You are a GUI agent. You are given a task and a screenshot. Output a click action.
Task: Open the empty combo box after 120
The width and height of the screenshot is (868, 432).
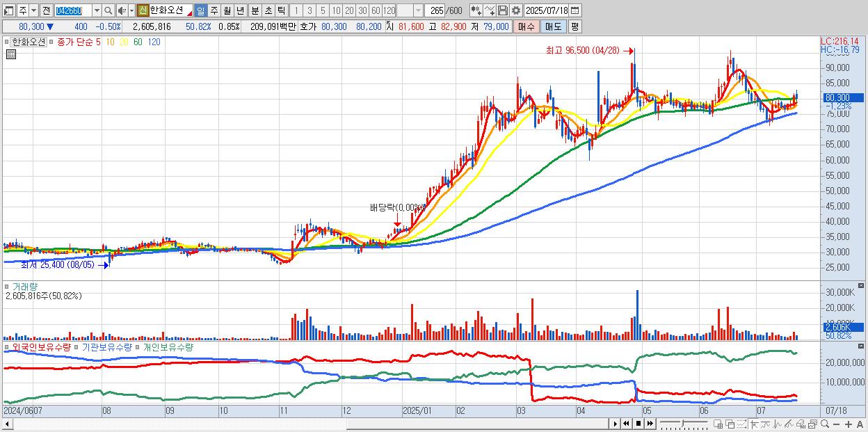coord(410,10)
